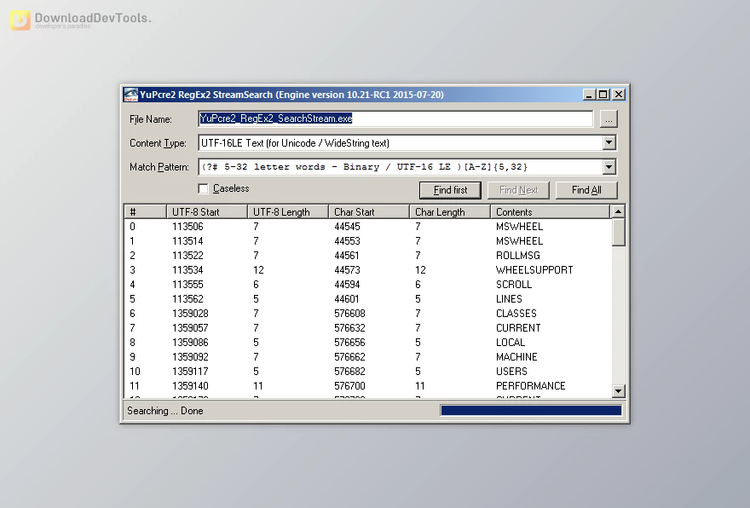Click scrollbar down arrow in results list

[x=618, y=391]
